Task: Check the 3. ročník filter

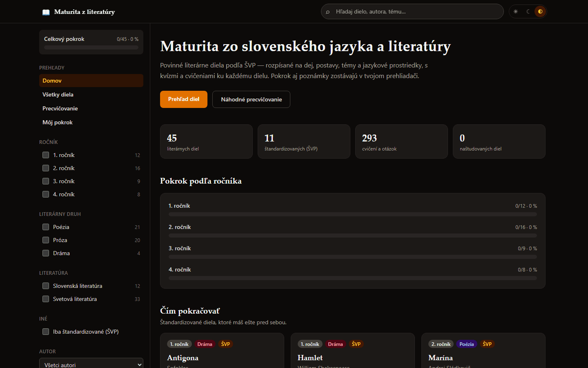Action: [x=46, y=181]
